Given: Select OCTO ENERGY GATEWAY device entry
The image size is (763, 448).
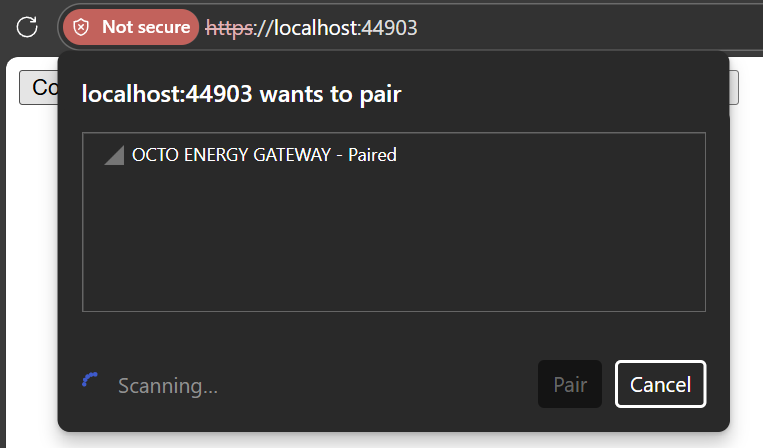Looking at the screenshot, I should tap(394, 155).
